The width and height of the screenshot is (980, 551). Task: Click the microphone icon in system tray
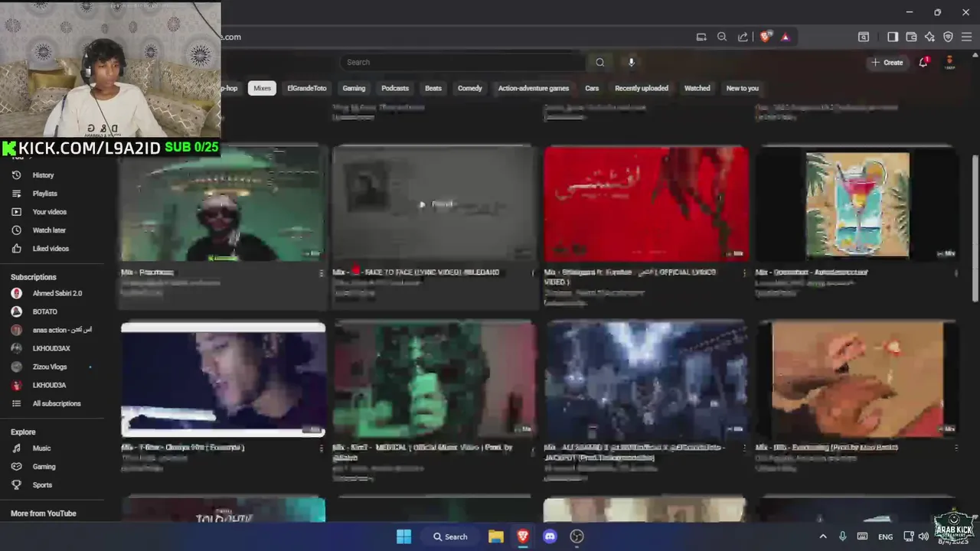click(842, 536)
